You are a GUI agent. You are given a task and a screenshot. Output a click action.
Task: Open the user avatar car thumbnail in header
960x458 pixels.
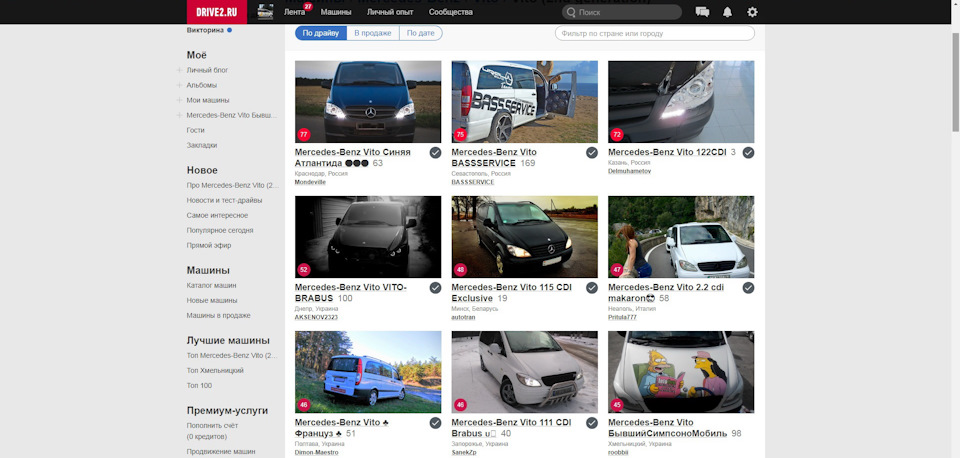265,12
